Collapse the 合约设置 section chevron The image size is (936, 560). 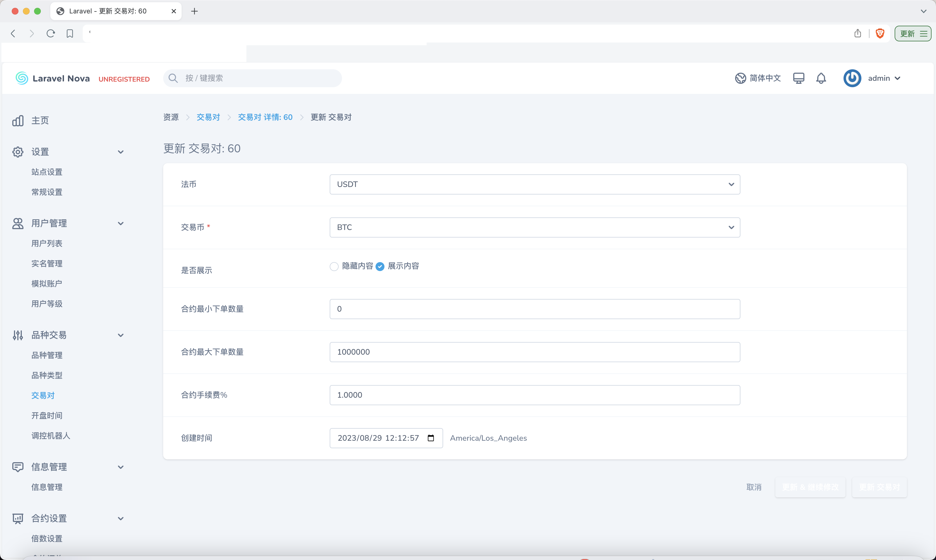click(121, 518)
